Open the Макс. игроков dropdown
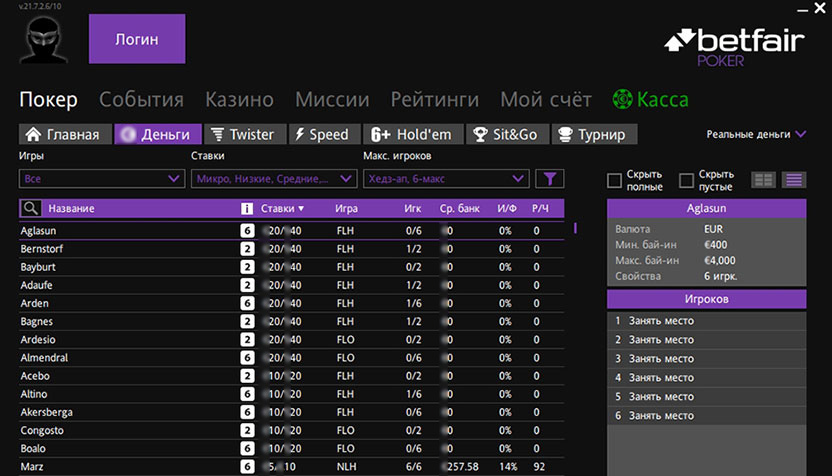The height and width of the screenshot is (476, 832). coord(445,179)
